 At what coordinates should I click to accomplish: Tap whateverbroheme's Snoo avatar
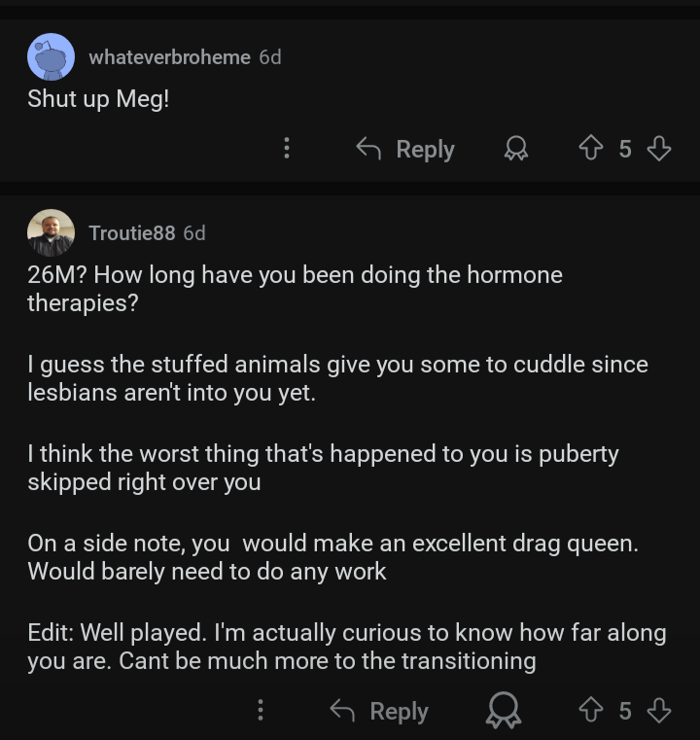point(51,57)
